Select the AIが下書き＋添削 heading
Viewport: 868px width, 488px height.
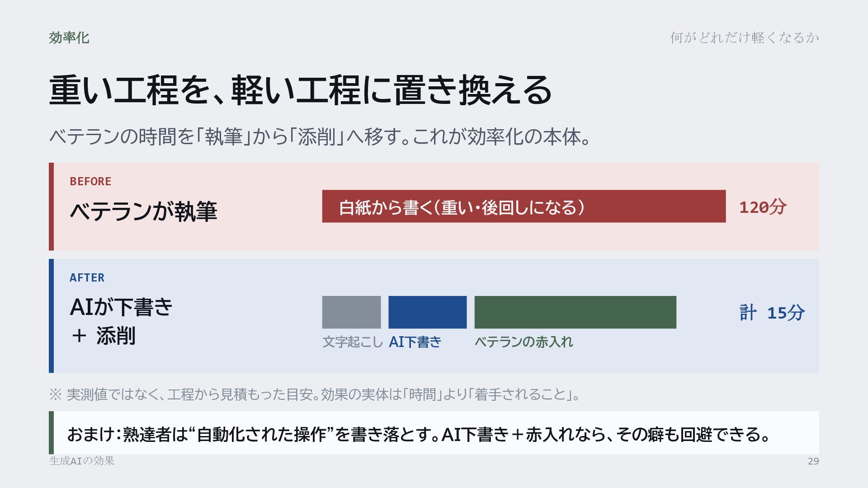121,321
